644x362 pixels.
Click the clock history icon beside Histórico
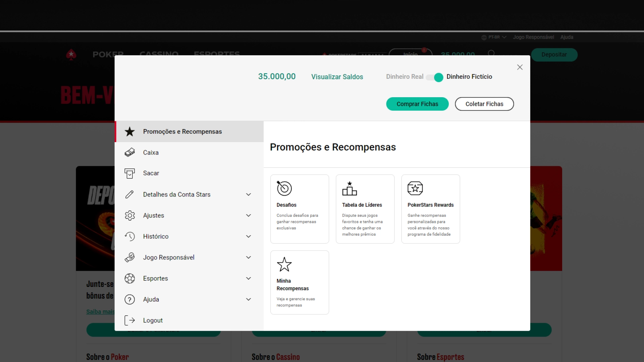pos(129,236)
